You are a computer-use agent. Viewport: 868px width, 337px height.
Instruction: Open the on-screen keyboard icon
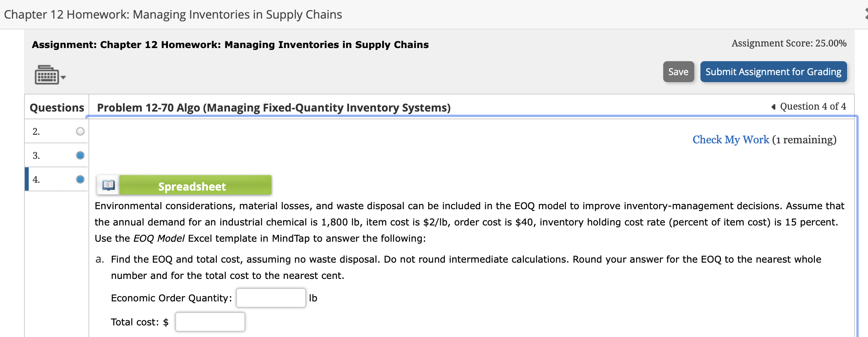tap(47, 75)
